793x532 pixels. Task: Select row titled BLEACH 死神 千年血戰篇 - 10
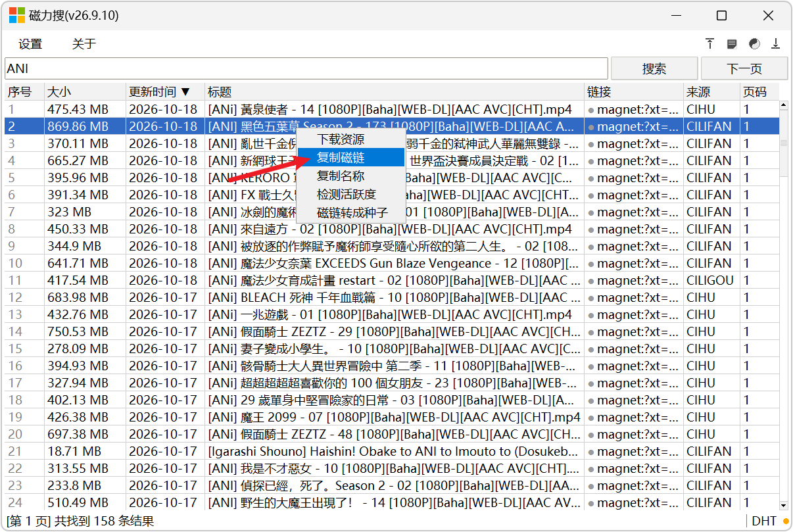tap(391, 297)
